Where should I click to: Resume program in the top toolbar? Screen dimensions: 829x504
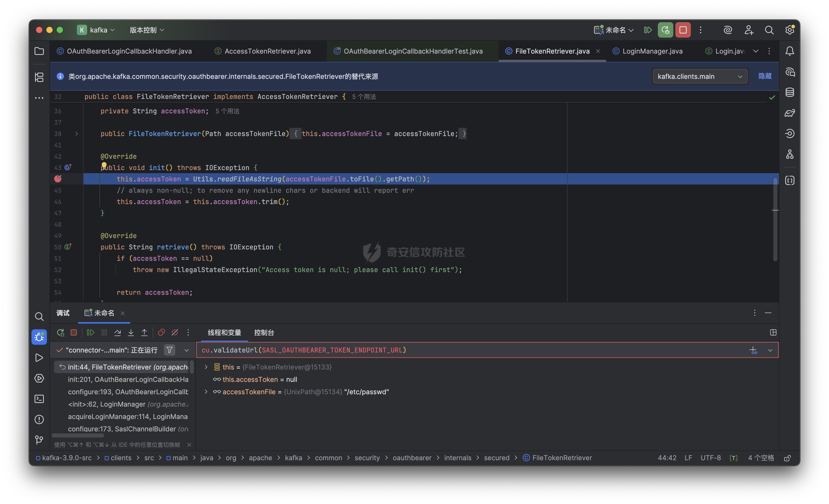pyautogui.click(x=648, y=30)
